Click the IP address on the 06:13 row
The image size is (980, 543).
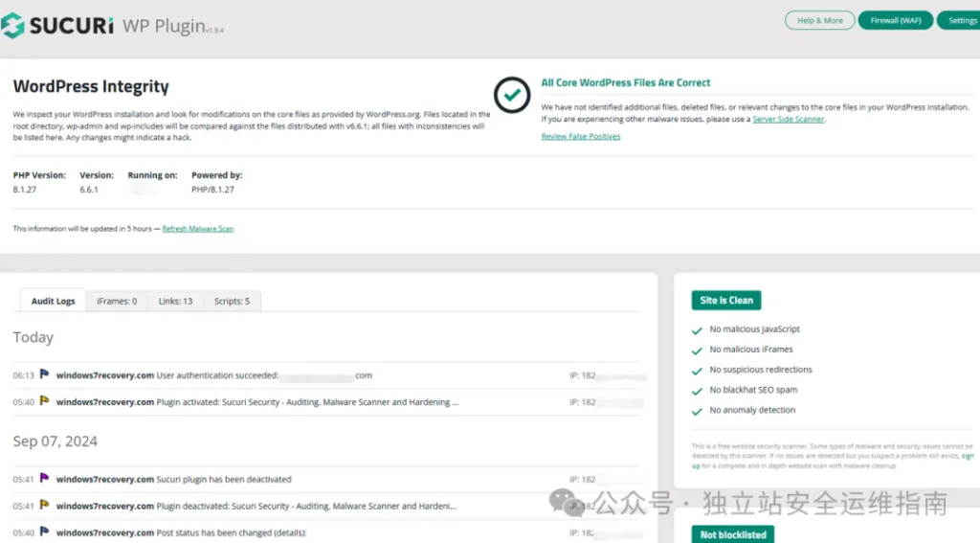click(607, 375)
